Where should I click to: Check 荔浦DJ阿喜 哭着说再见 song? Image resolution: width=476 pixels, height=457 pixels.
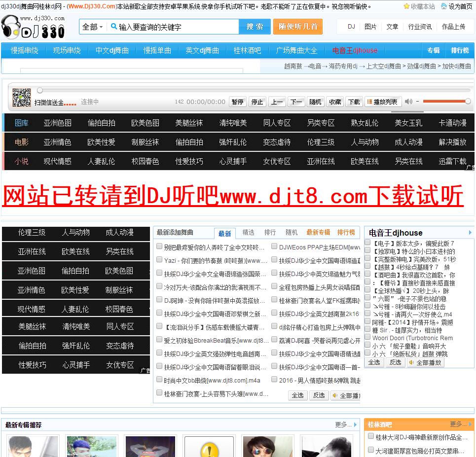[274, 339]
